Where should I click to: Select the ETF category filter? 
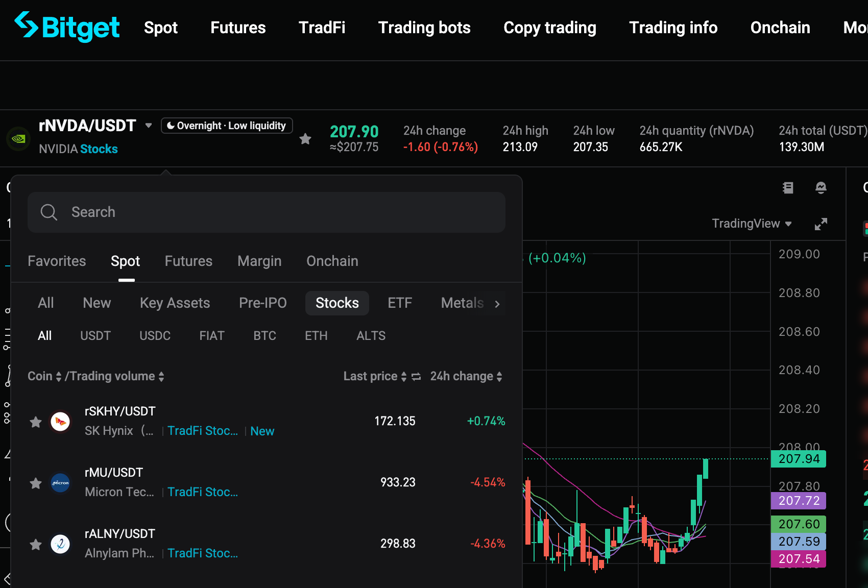tap(400, 303)
